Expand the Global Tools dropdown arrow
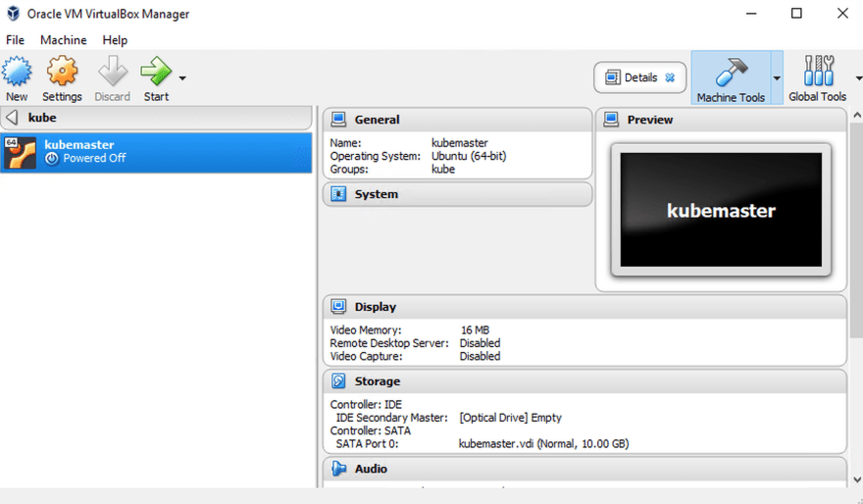 (859, 78)
